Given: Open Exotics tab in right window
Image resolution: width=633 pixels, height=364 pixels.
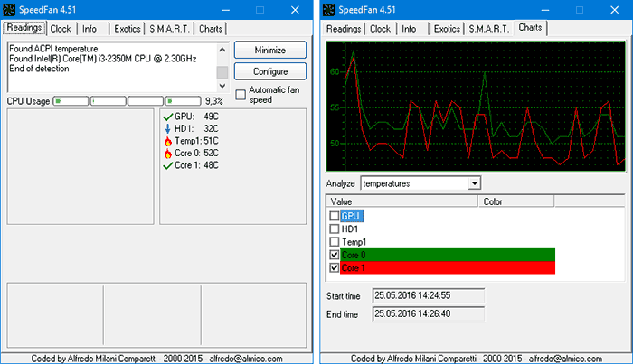Looking at the screenshot, I should [447, 29].
